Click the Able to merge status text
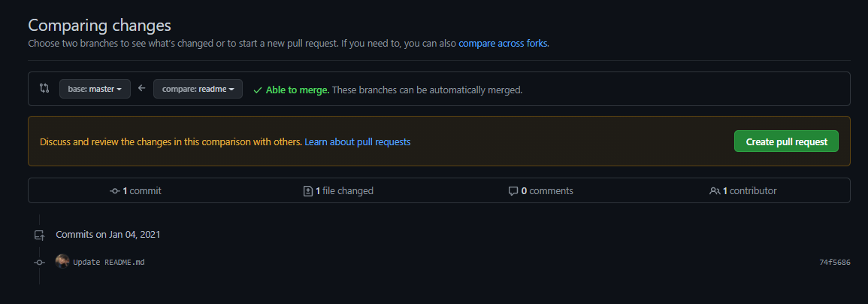The height and width of the screenshot is (304, 868). pos(298,90)
